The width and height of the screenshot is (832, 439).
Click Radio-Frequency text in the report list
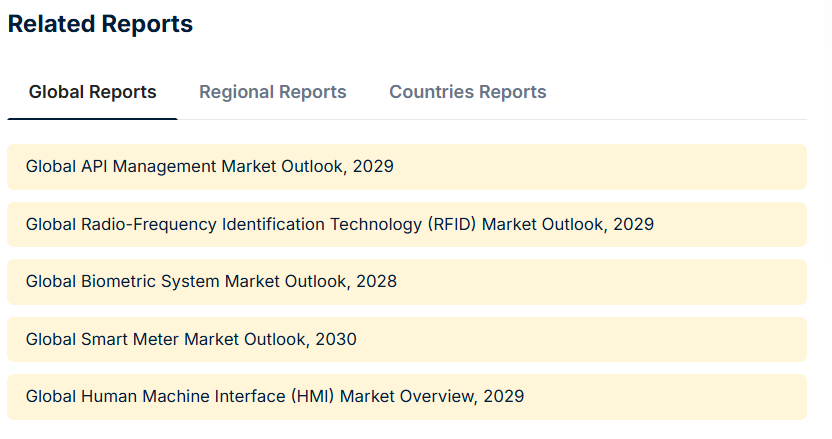tap(149, 225)
